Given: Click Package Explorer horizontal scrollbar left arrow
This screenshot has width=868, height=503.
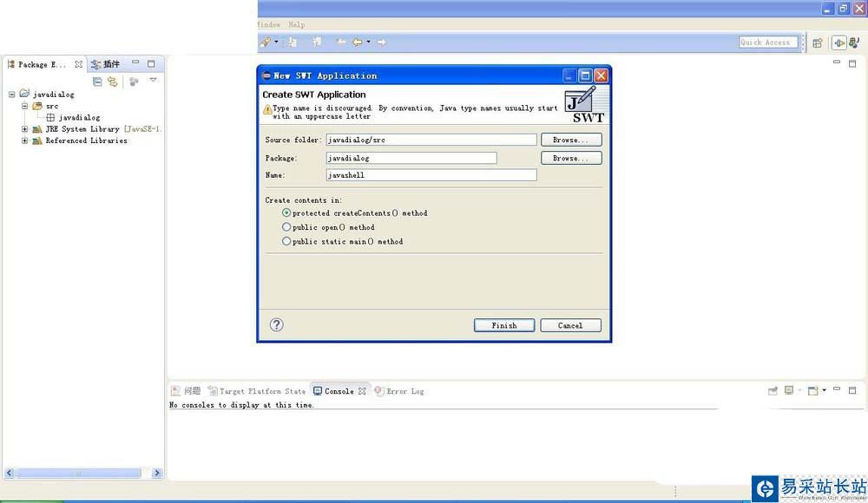Looking at the screenshot, I should tap(10, 473).
